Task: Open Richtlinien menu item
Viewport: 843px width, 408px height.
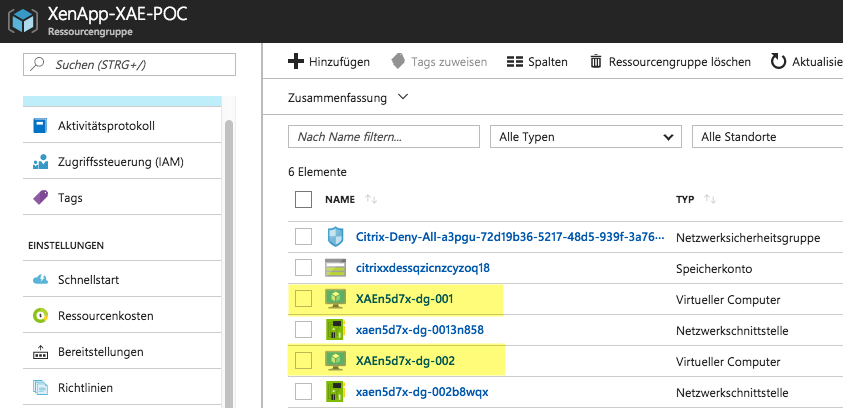Action: pos(122,388)
